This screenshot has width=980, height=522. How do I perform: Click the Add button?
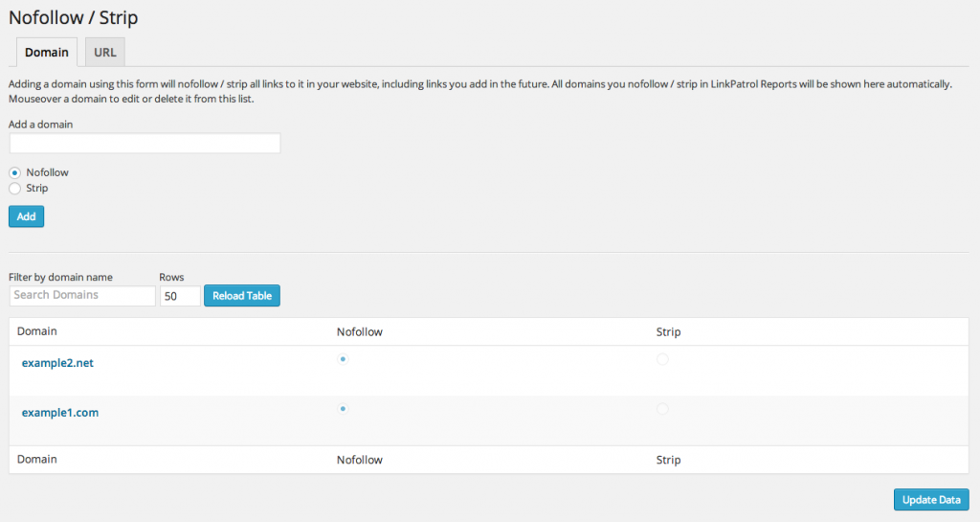(x=26, y=216)
